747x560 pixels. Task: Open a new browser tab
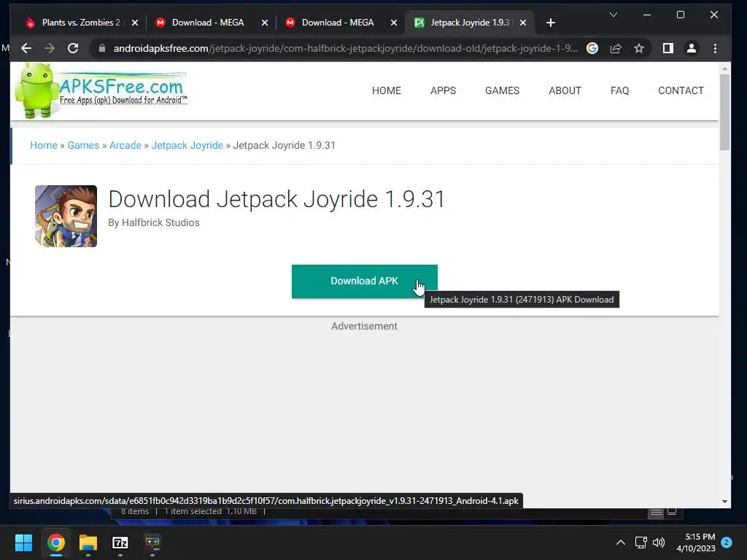[x=551, y=23]
